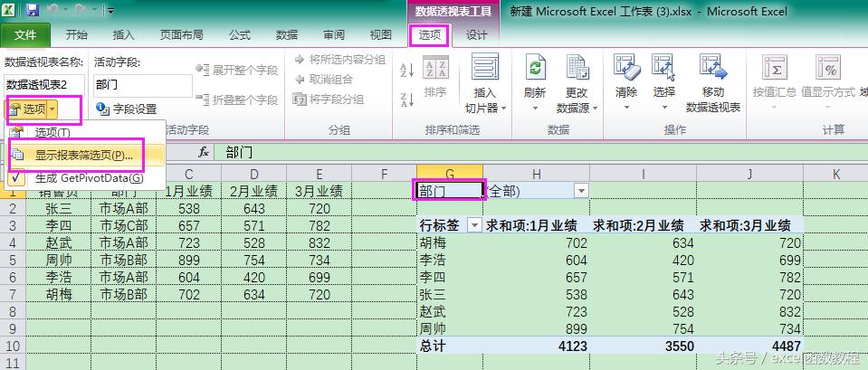Image resolution: width=868 pixels, height=370 pixels.
Task: Sort ascending with the A-Z icon
Action: 407,71
